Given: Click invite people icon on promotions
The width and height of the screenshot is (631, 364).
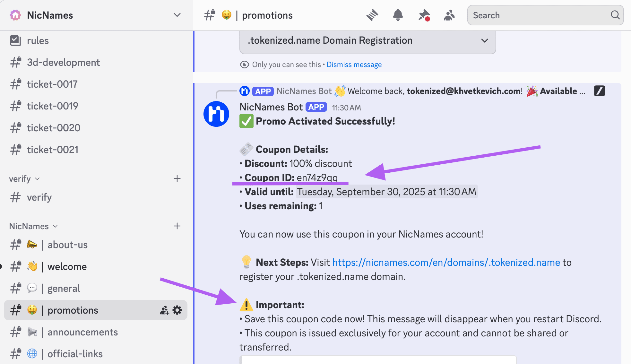Looking at the screenshot, I should click(164, 310).
